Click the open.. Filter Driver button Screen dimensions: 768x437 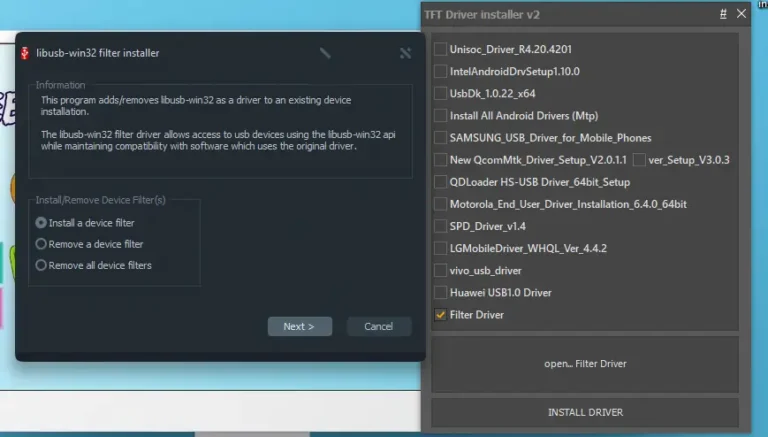585,364
